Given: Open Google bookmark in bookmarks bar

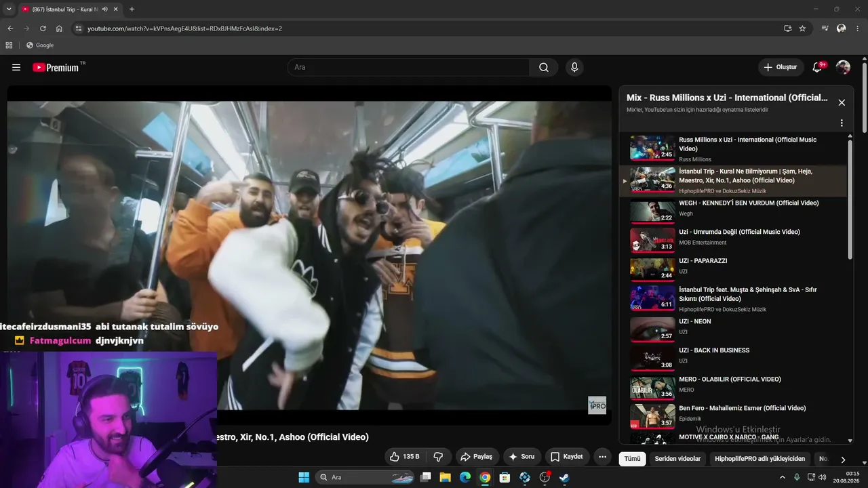Looking at the screenshot, I should (x=40, y=45).
